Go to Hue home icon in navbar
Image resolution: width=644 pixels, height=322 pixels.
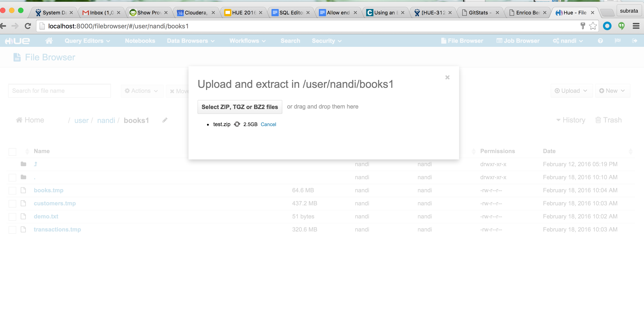coord(49,41)
